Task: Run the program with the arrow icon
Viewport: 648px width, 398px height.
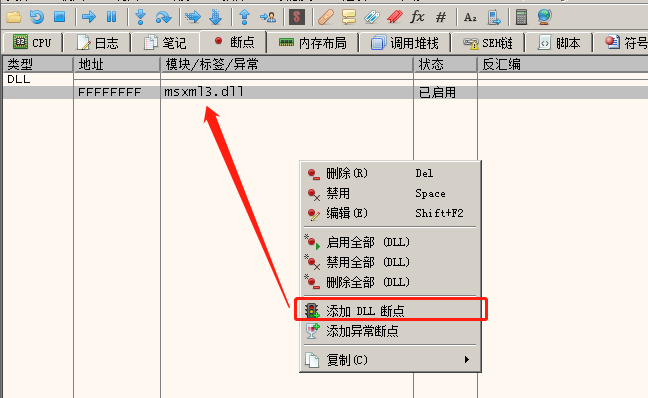Action: (89, 17)
